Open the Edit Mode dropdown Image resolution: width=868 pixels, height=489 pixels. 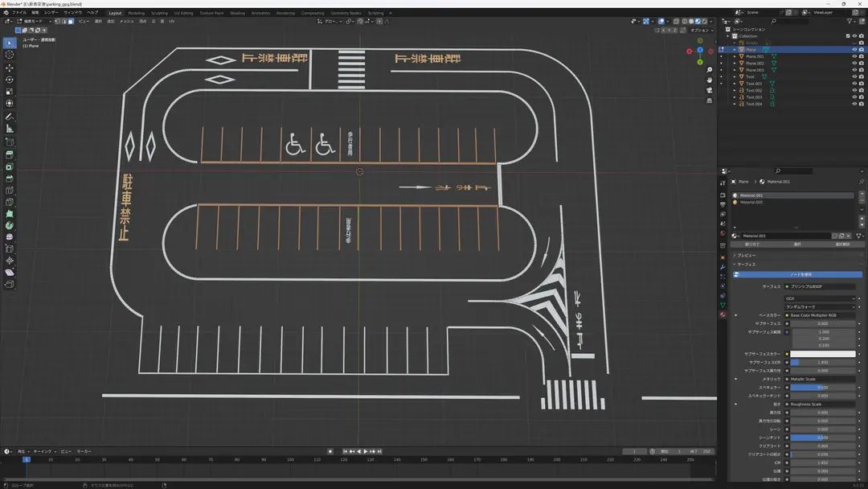pos(35,21)
